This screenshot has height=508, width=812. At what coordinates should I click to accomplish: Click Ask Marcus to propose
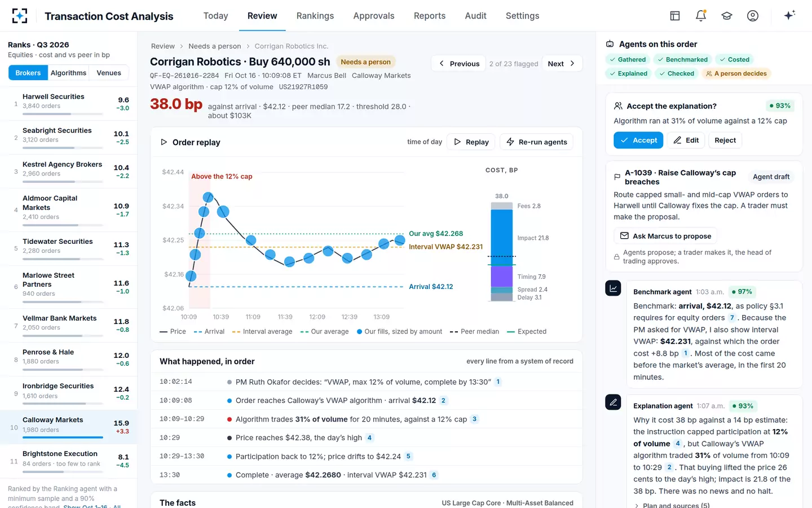point(665,236)
